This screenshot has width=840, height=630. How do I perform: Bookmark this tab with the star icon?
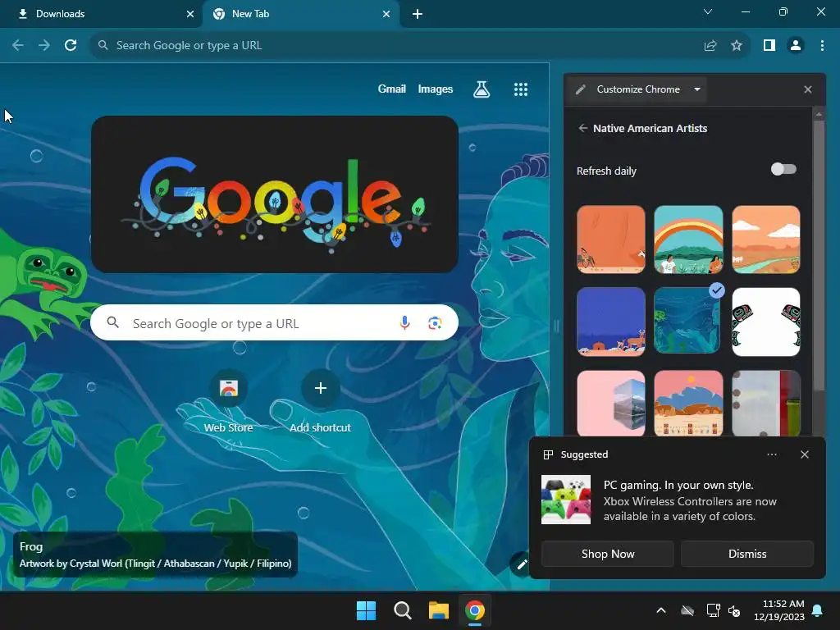pos(737,46)
